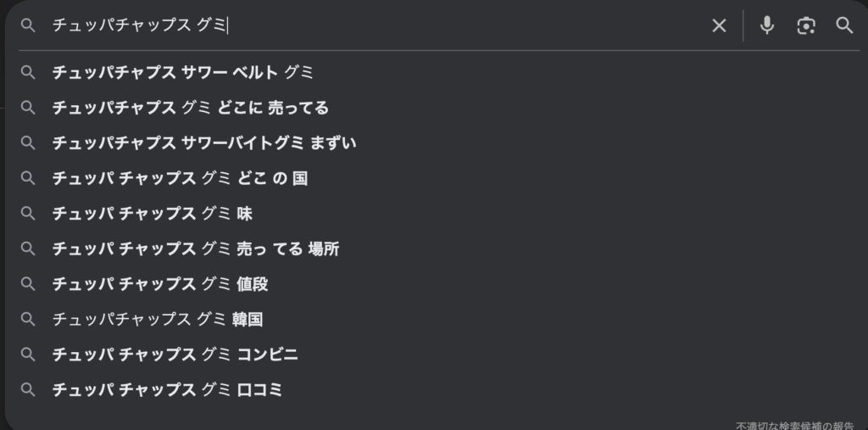Image resolution: width=868 pixels, height=430 pixels.
Task: Select suggestion 'グミ どこに 売ってる'
Action: pyautogui.click(x=190, y=109)
